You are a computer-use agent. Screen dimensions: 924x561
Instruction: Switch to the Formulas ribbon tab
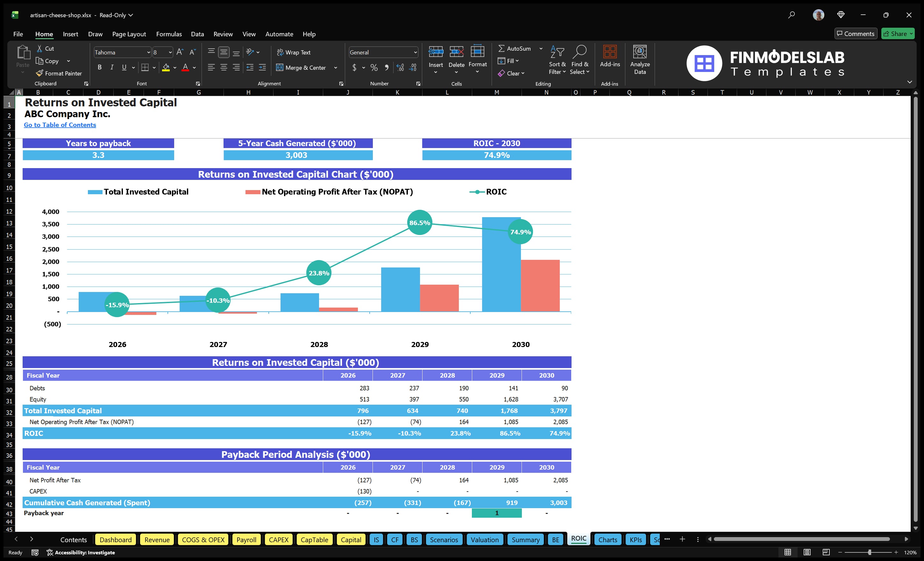tap(169, 34)
